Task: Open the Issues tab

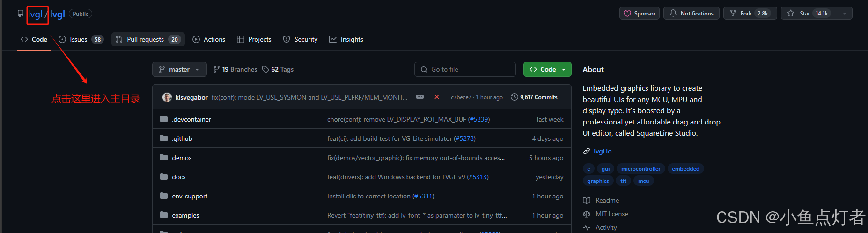Action: (x=81, y=39)
